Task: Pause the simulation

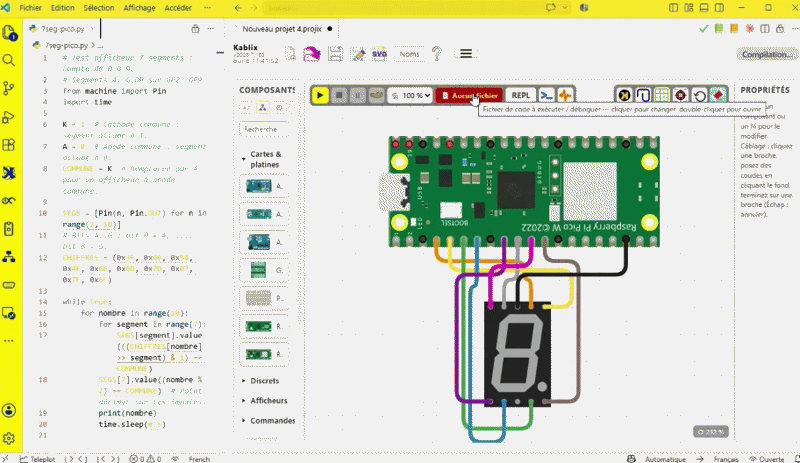Action: coord(358,95)
